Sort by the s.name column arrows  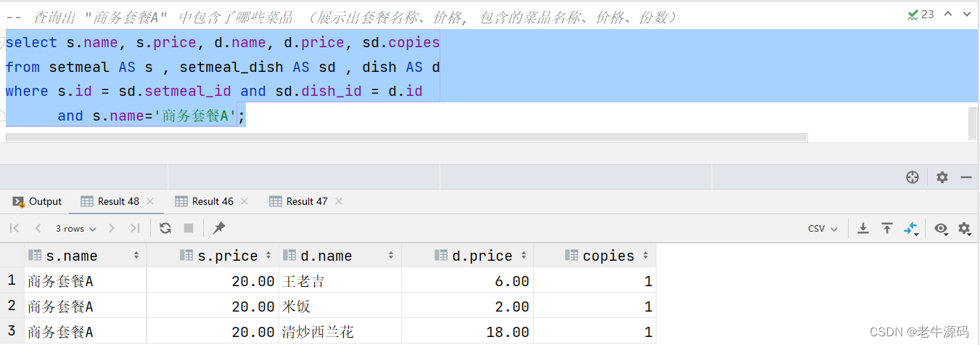136,256
